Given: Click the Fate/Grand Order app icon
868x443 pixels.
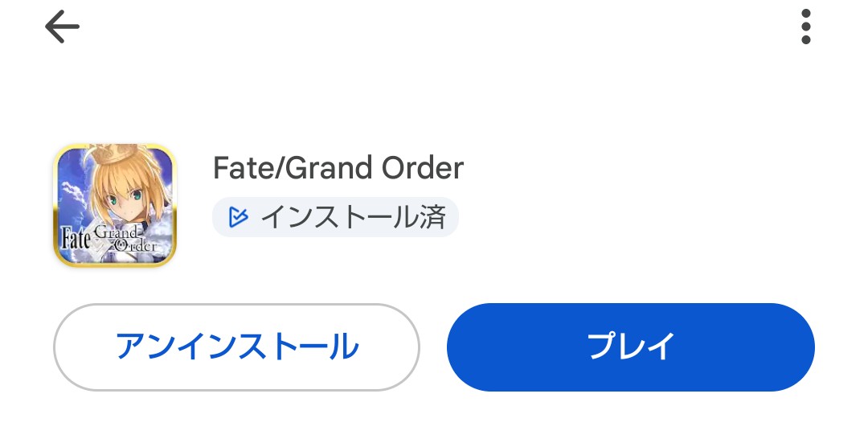Looking at the screenshot, I should coord(115,206).
